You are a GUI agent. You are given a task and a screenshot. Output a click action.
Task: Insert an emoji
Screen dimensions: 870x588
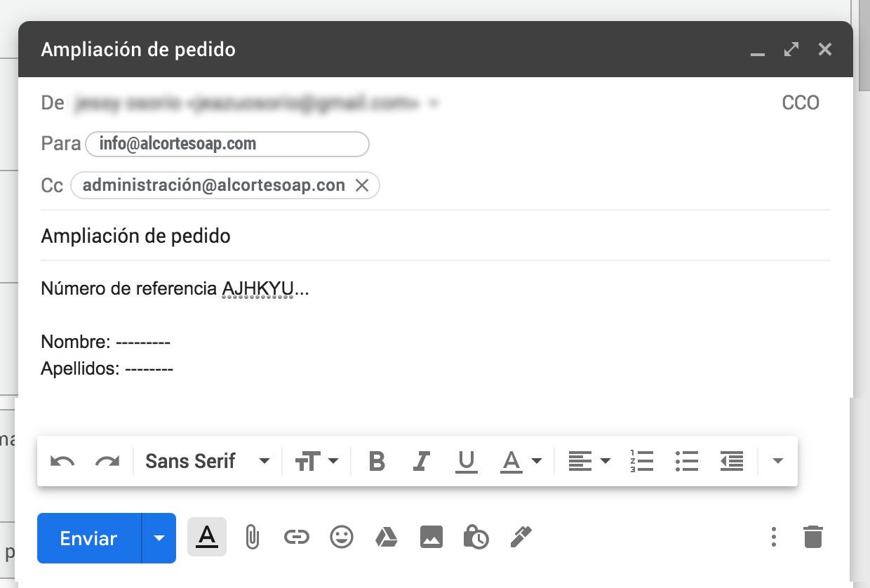click(342, 537)
